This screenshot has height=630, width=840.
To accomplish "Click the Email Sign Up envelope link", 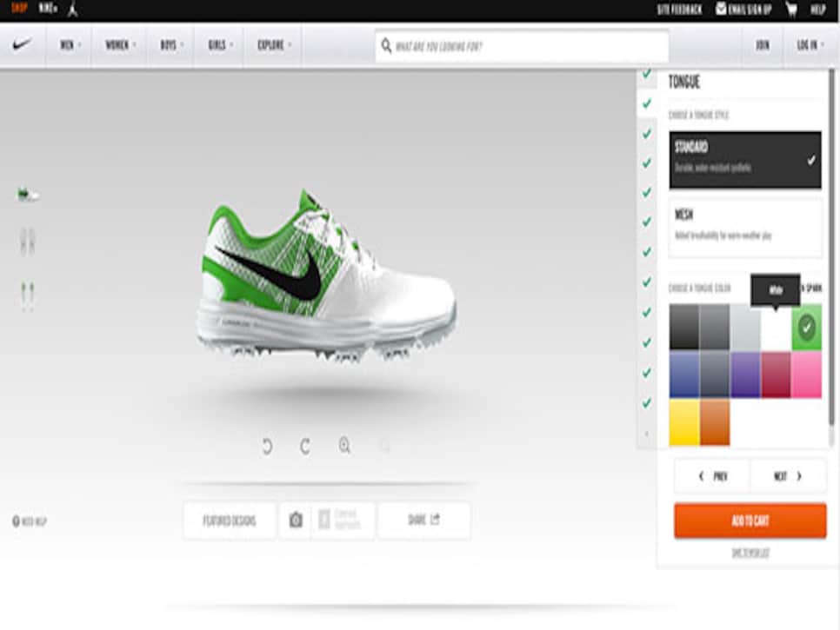I will point(743,9).
